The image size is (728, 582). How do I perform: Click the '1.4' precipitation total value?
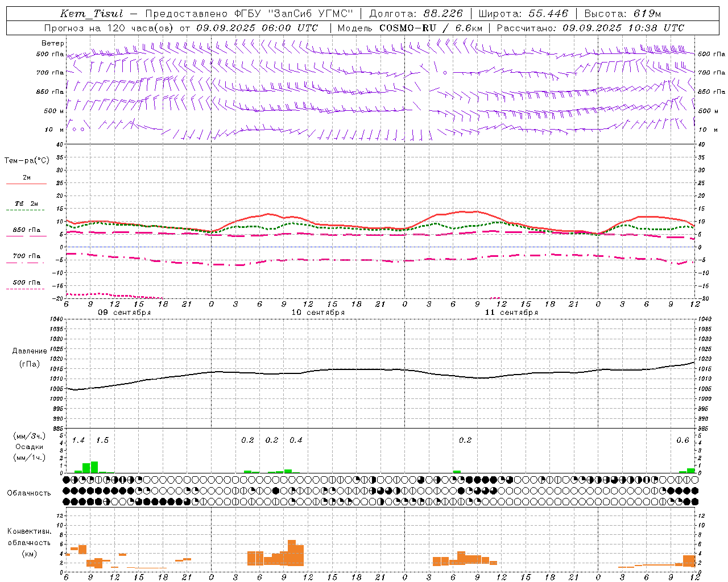pyautogui.click(x=78, y=440)
